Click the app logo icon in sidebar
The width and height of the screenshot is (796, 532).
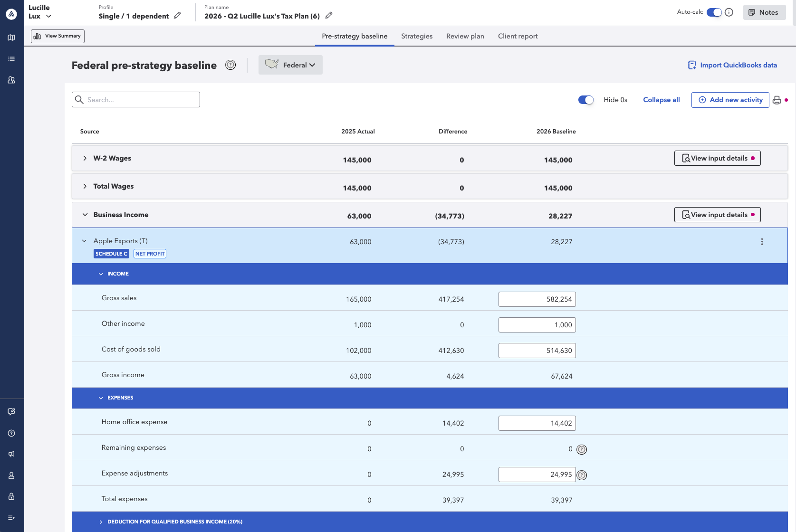click(11, 14)
